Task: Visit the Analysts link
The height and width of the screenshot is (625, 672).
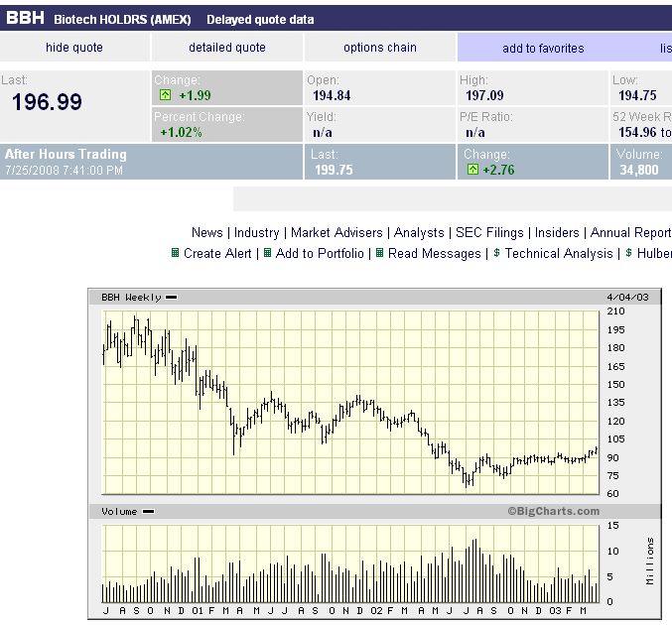Action: point(419,233)
